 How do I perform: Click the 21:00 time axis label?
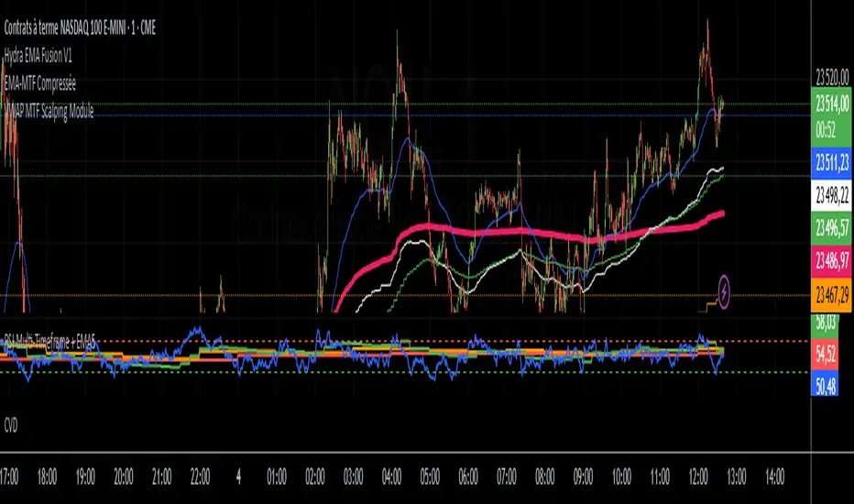162,477
